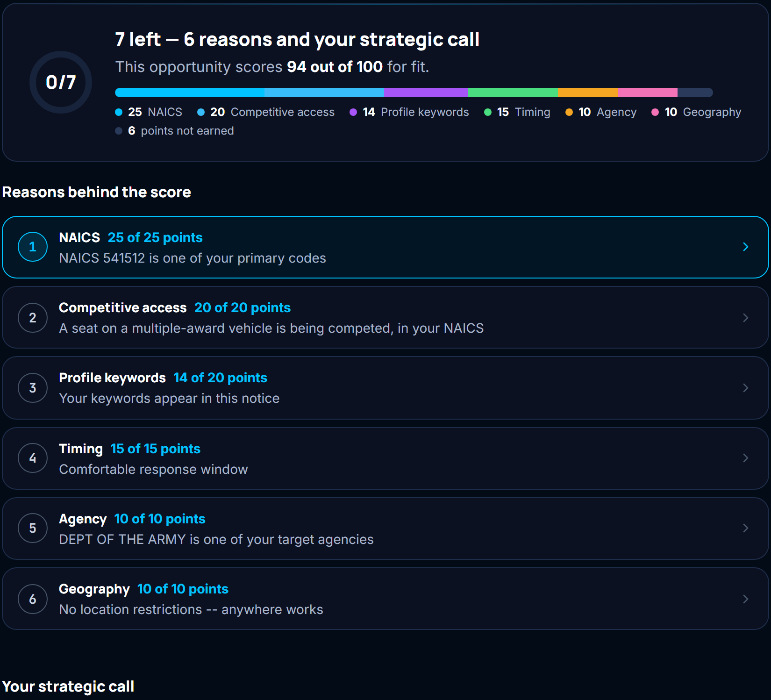Click '7 left — 6 reasons and your strategic call' title
This screenshot has height=700, width=771.
[297, 39]
